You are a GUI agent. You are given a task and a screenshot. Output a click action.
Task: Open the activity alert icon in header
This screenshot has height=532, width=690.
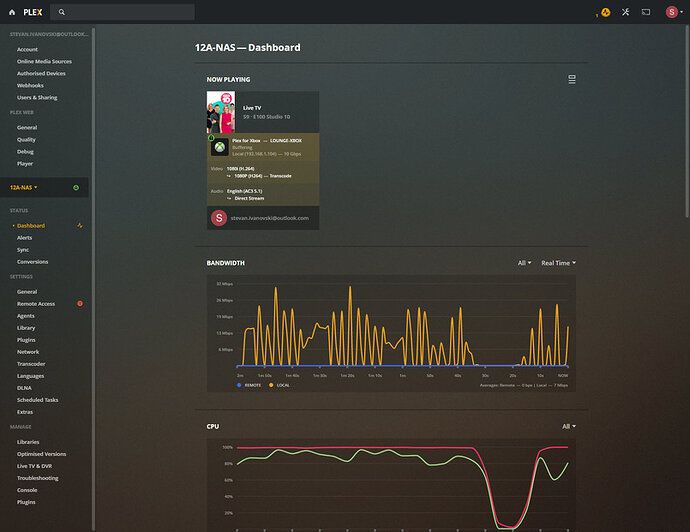click(605, 12)
